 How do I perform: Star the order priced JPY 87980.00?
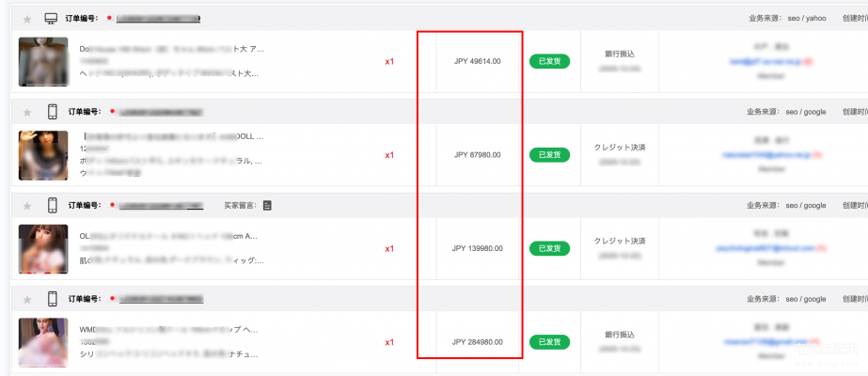click(26, 112)
